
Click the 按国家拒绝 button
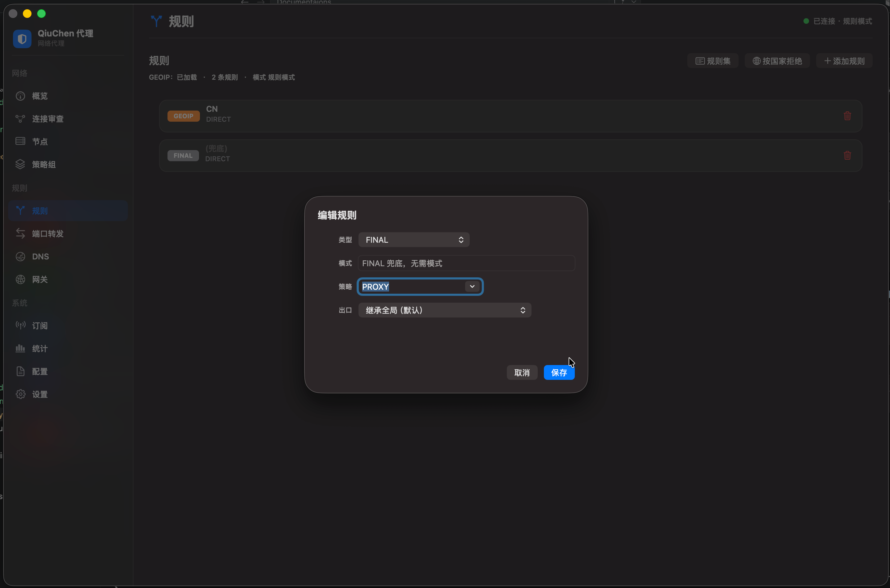(x=777, y=61)
